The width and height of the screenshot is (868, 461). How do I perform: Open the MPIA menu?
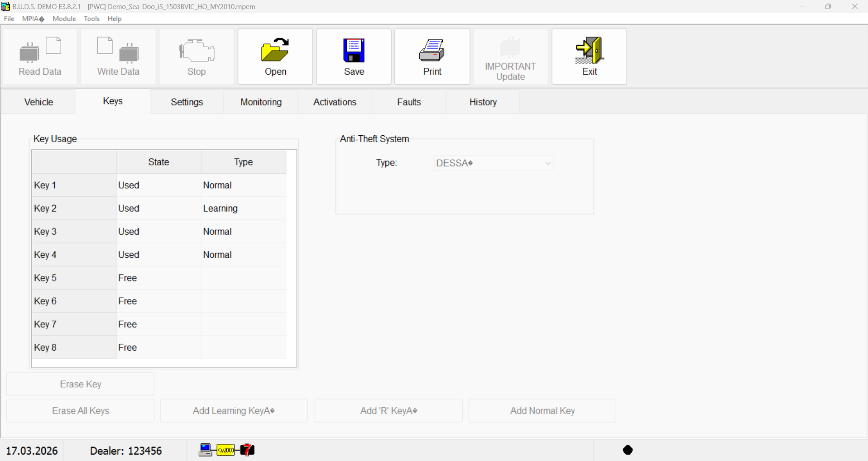pos(32,19)
